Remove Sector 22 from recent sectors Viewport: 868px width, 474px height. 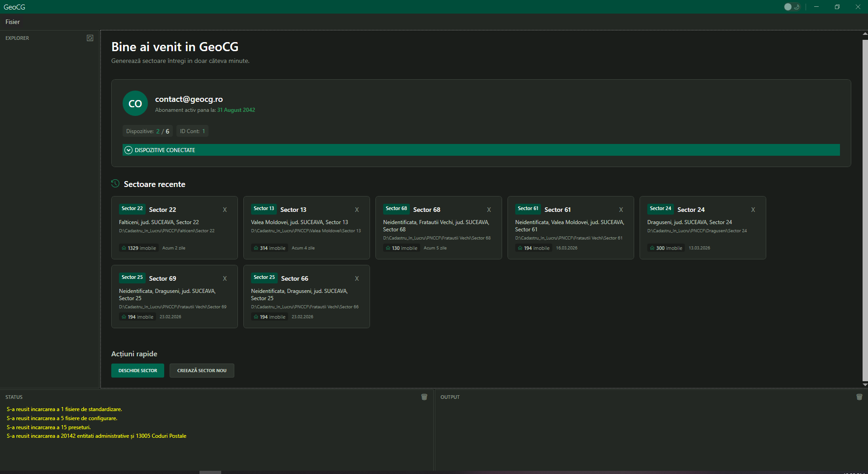click(225, 210)
